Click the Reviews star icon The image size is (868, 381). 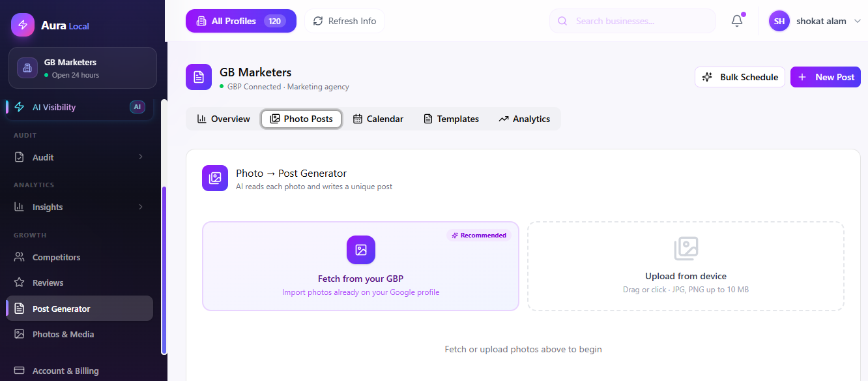pyautogui.click(x=20, y=282)
